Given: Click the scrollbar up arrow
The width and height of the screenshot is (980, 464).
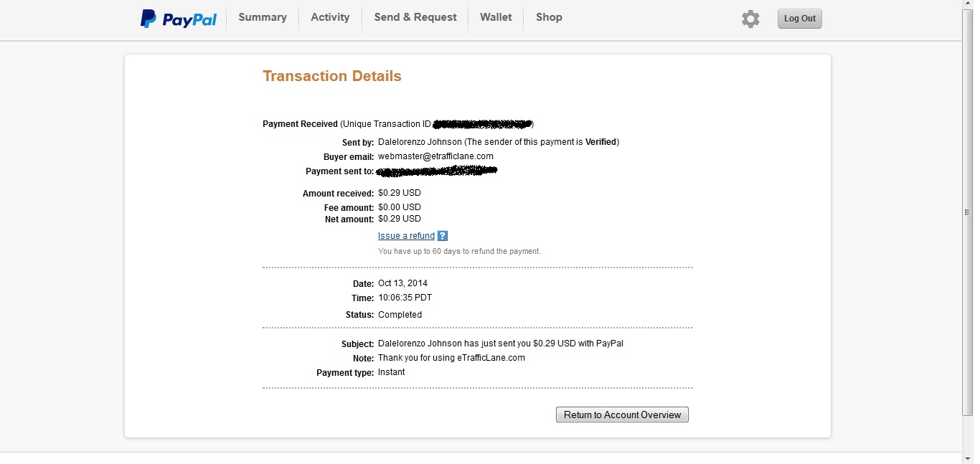Looking at the screenshot, I should [x=968, y=5].
